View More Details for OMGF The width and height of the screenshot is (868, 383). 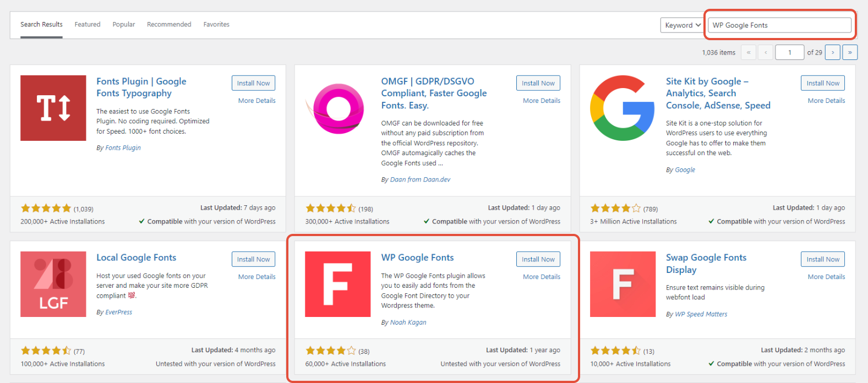point(542,101)
